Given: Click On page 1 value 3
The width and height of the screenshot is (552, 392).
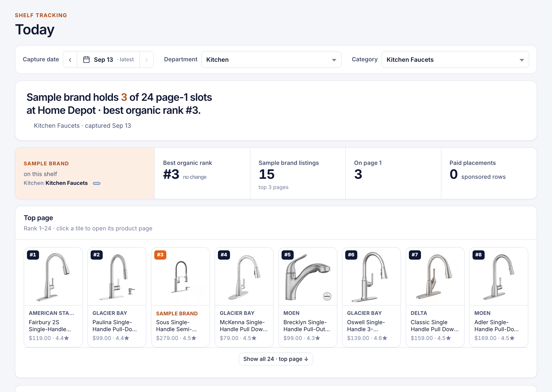Looking at the screenshot, I should click(358, 174).
